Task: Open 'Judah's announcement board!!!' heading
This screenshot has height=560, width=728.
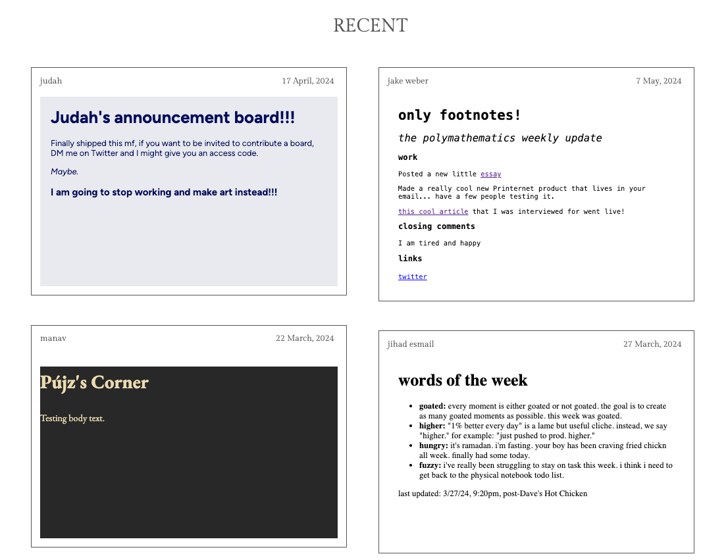Action: (172, 118)
